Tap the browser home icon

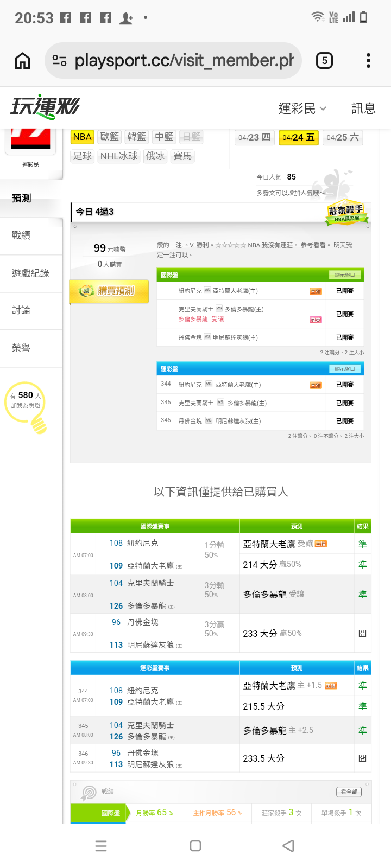point(22,61)
